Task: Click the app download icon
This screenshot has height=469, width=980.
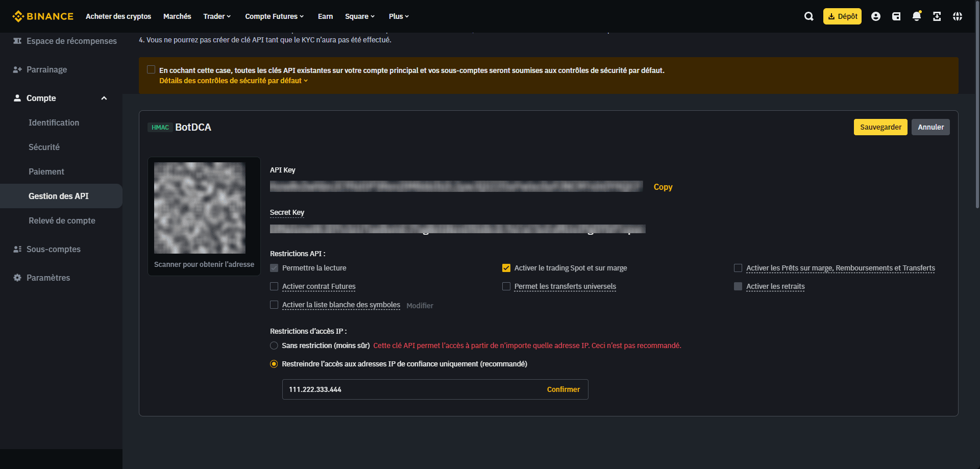Action: tap(937, 16)
